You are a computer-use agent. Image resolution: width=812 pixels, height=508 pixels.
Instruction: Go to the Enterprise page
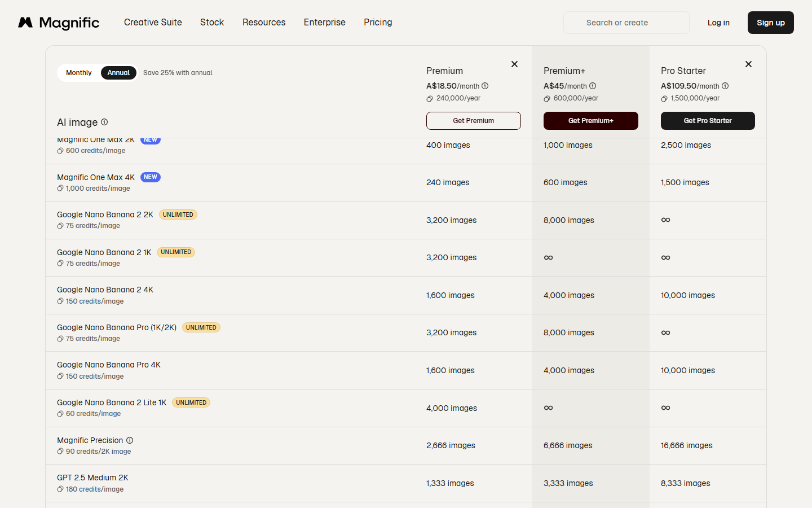(325, 23)
